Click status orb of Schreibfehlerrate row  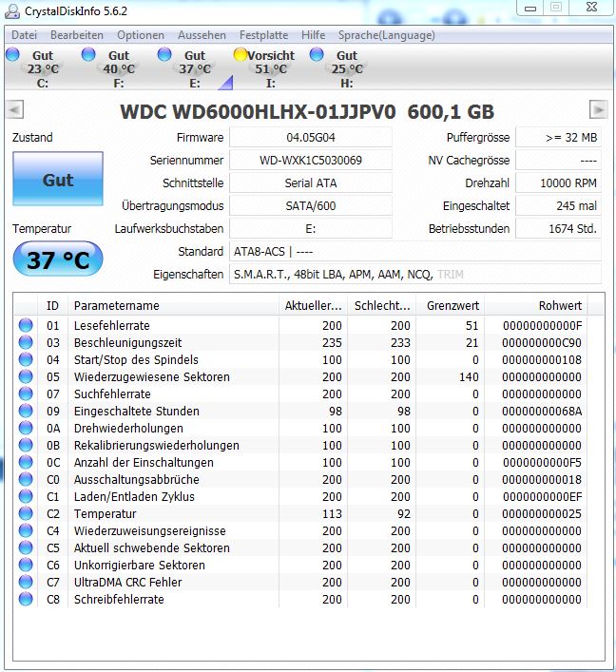pos(26,599)
